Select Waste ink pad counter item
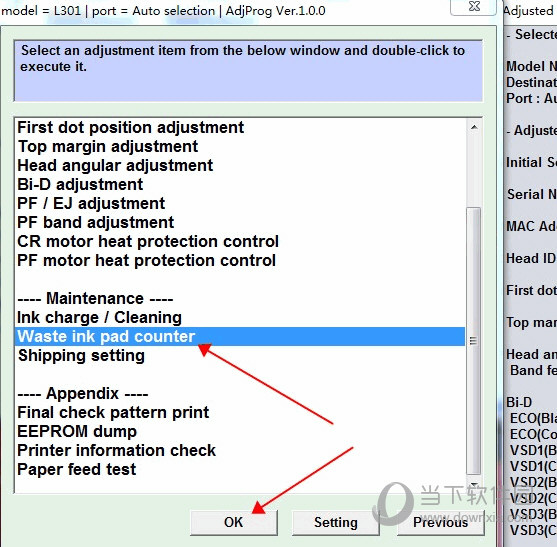This screenshot has width=557, height=547. click(240, 336)
